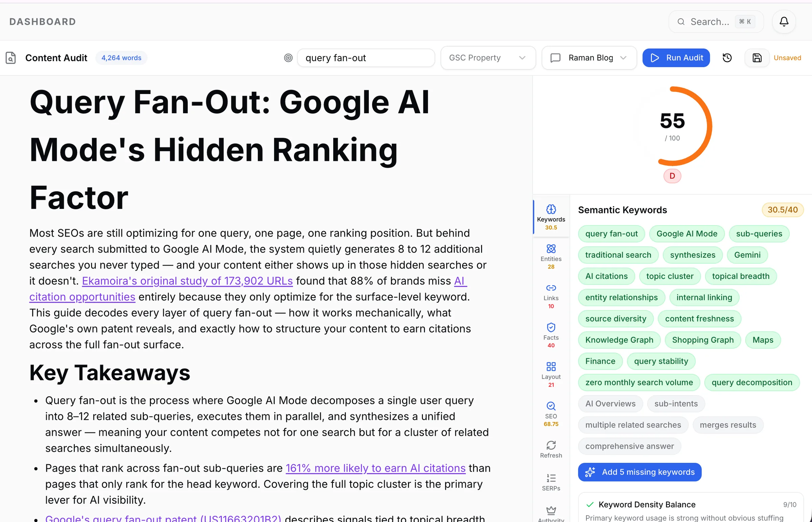This screenshot has width=812, height=522.
Task: Open the Entities panel
Action: 551,257
